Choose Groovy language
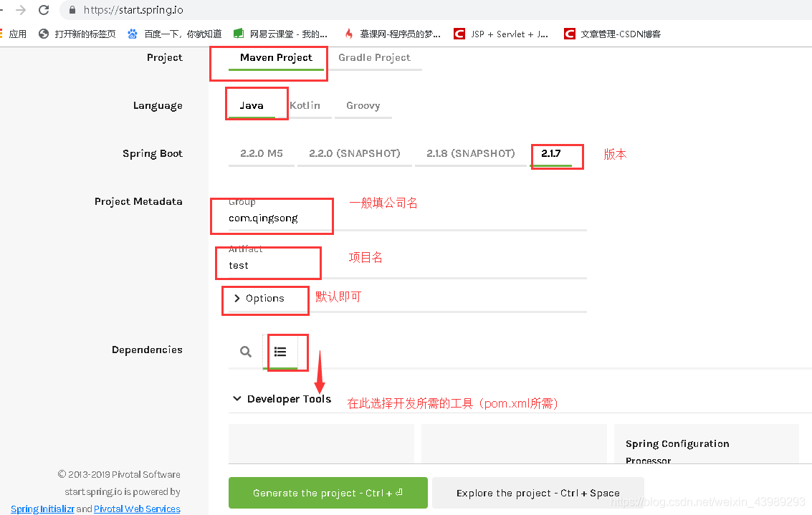The height and width of the screenshot is (515, 812). coord(363,105)
